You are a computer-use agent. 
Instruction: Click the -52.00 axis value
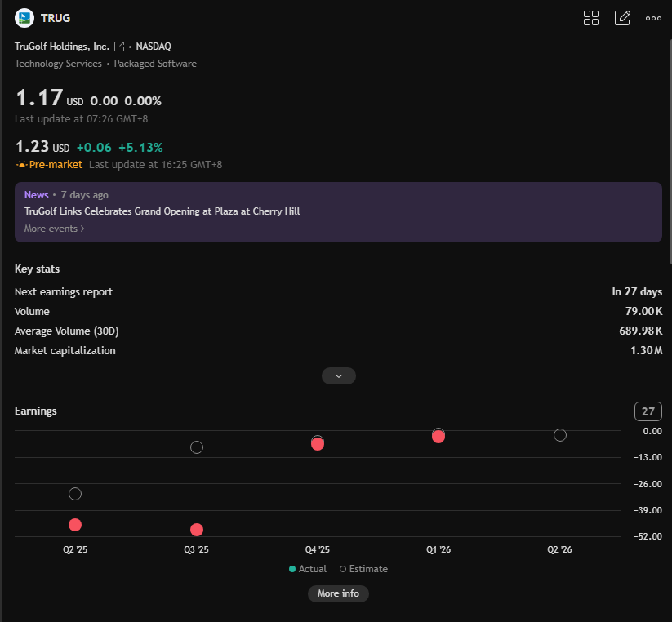[648, 536]
